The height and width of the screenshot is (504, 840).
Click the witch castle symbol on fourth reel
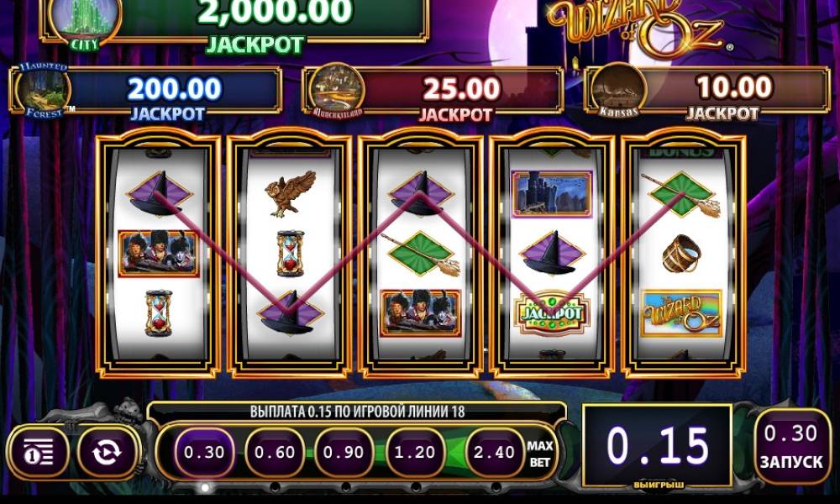click(x=552, y=193)
